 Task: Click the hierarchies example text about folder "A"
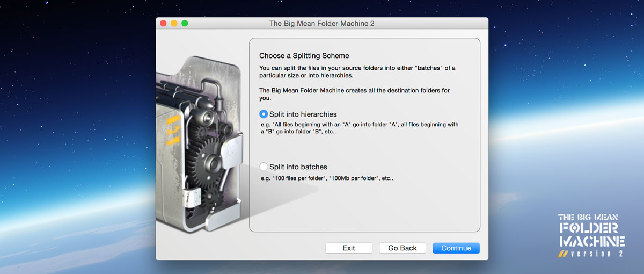360,128
